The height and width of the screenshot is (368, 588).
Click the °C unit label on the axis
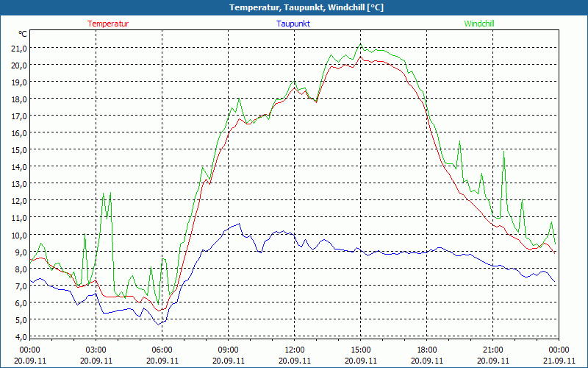click(23, 34)
